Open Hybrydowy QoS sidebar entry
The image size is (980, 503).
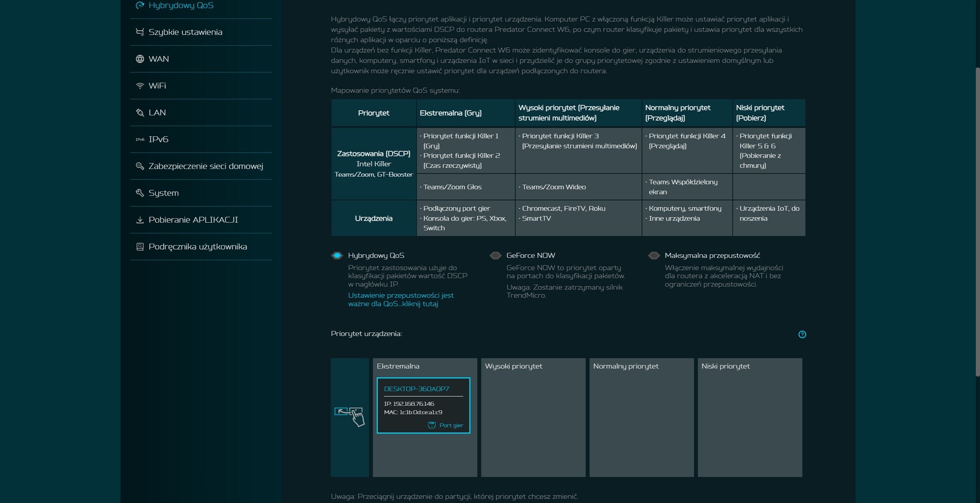pos(201,6)
